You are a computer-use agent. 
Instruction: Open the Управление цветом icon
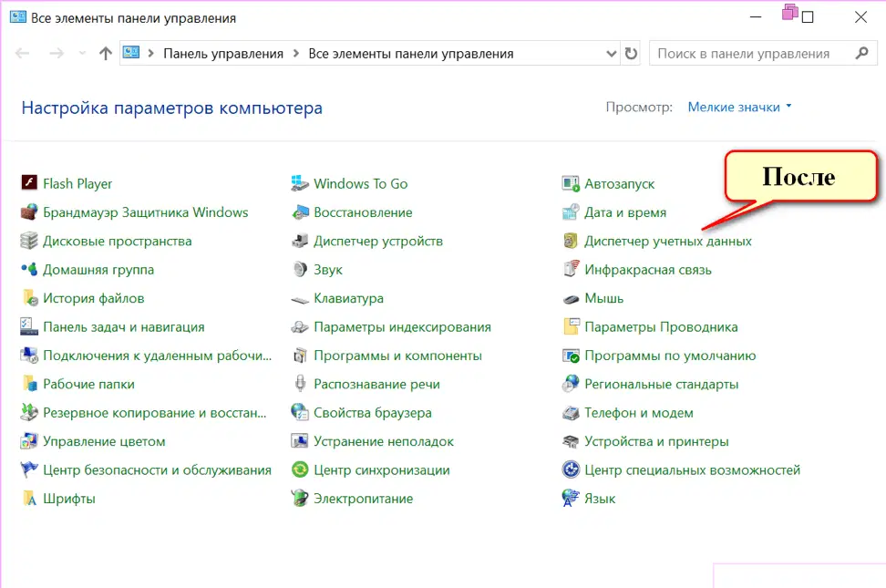29,441
